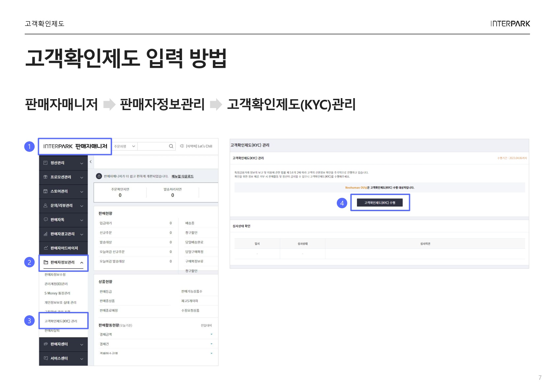555x392 pixels.
Task: Collapse the 판매자정보관리 chevron
Action: point(82,263)
